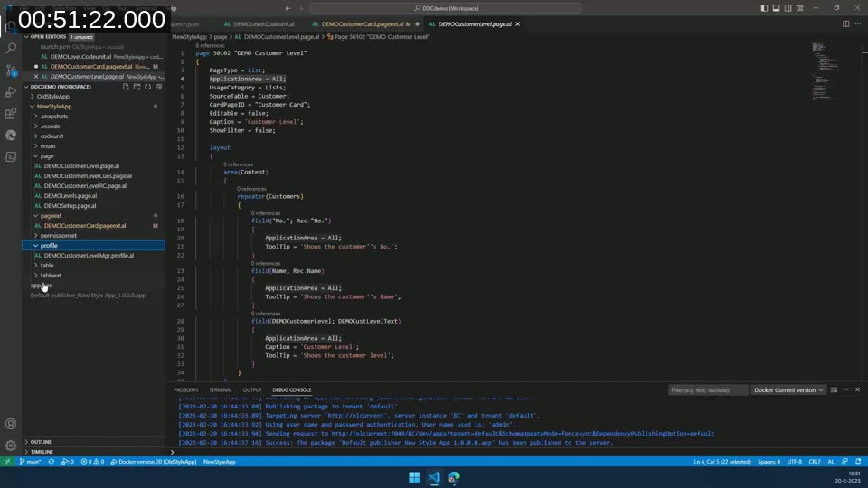Open the PROBLEMS panel tab
Screen dimensions: 868x488
186,390
